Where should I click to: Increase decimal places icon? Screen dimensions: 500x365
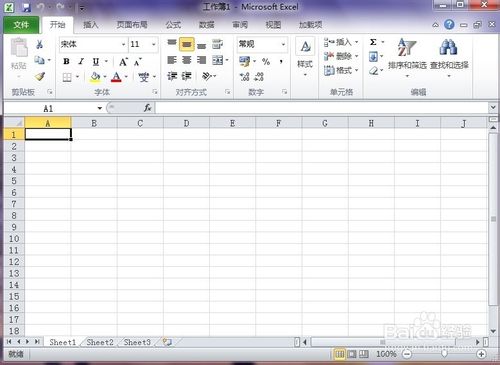coord(244,77)
